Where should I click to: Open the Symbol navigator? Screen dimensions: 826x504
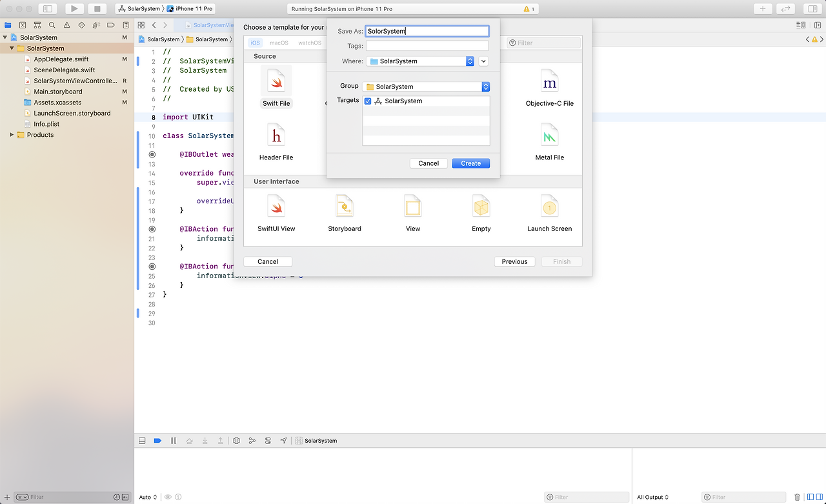click(37, 25)
